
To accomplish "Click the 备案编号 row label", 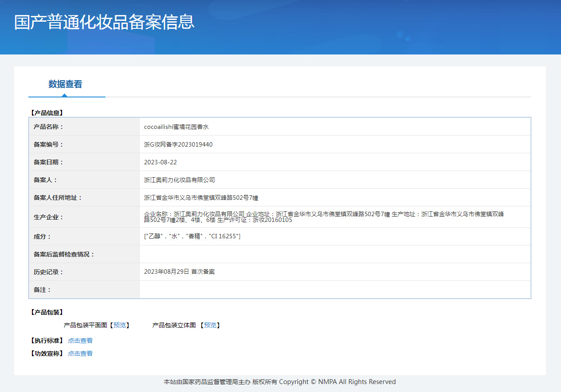I will (x=49, y=144).
